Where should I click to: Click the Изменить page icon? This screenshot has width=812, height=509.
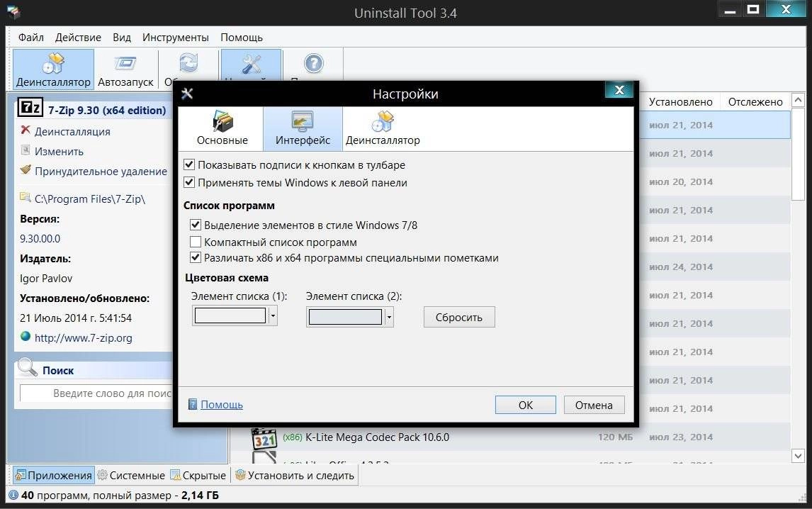click(26, 150)
